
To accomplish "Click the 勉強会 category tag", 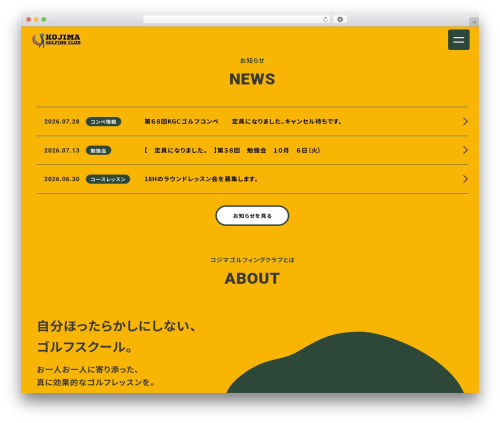I will 98,150.
